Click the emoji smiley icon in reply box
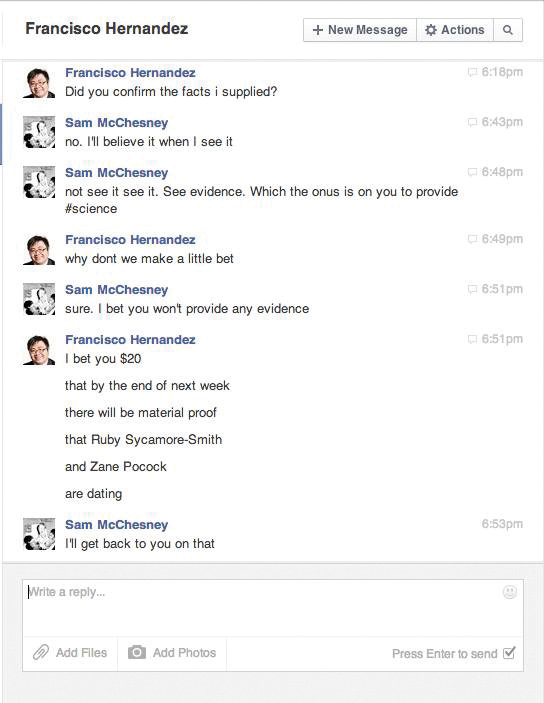 510,592
